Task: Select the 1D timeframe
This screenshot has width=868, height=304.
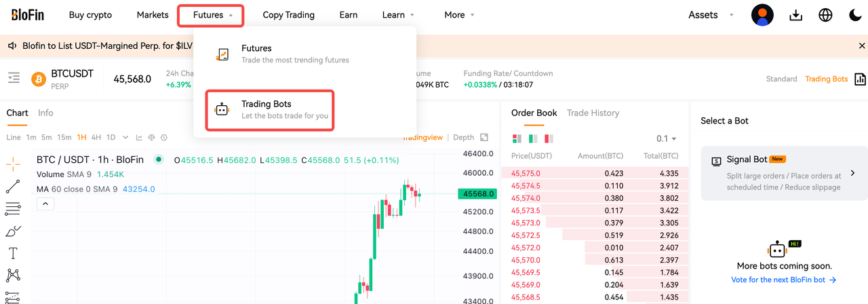Action: pyautogui.click(x=111, y=137)
